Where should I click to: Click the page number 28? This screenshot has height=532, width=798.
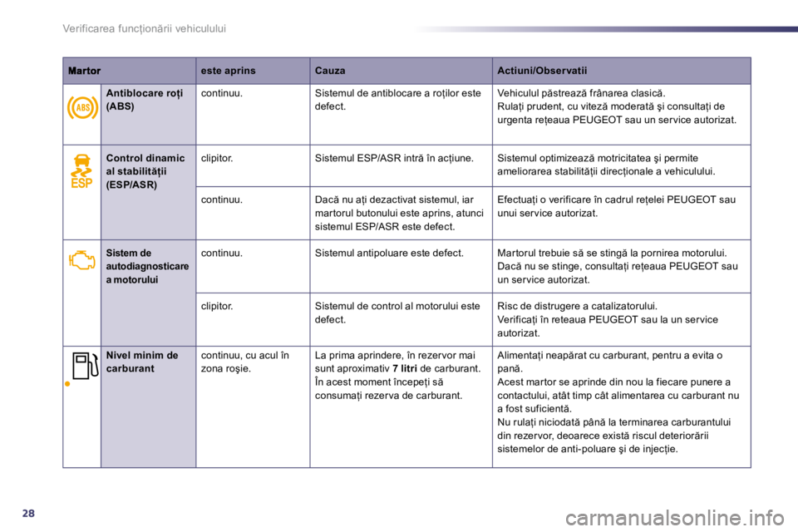(x=28, y=513)
